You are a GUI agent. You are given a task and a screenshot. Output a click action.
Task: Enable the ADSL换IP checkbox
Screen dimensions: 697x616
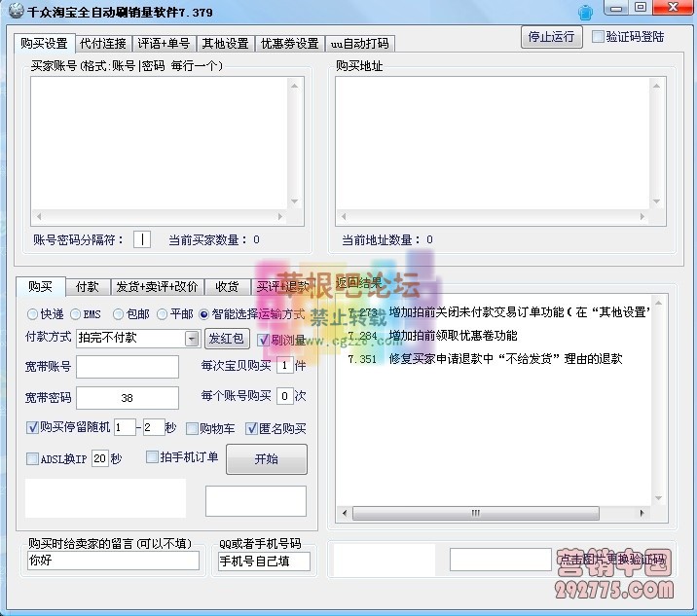pos(32,458)
